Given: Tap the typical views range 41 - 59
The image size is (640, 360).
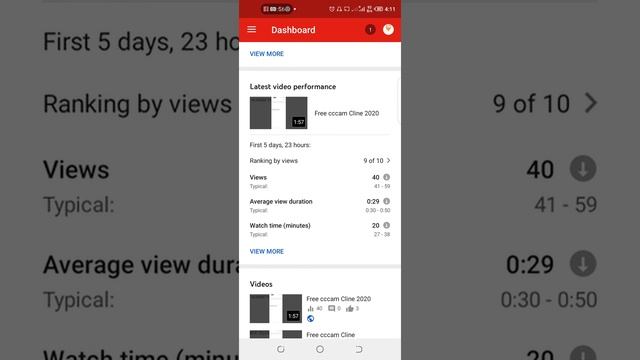Looking at the screenshot, I should tap(382, 186).
